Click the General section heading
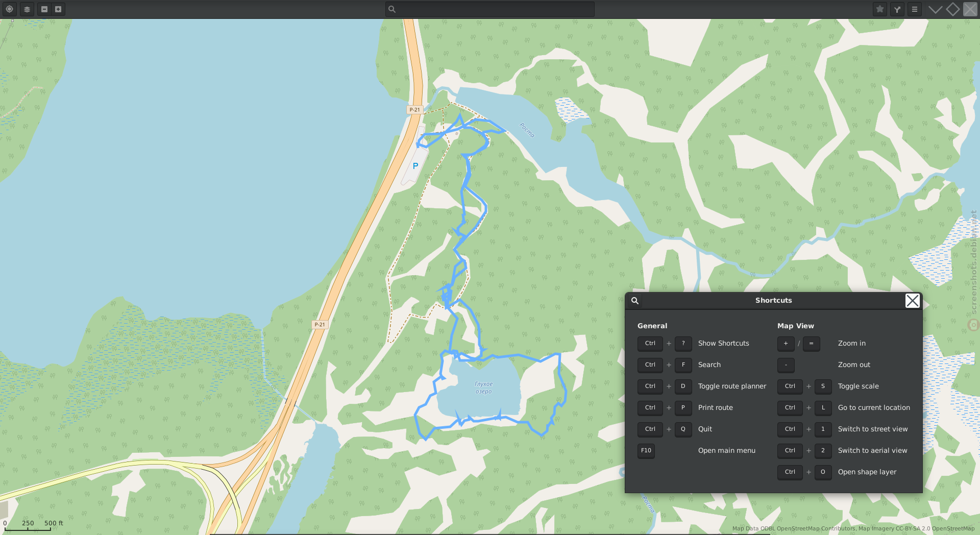The height and width of the screenshot is (535, 980). pos(652,326)
